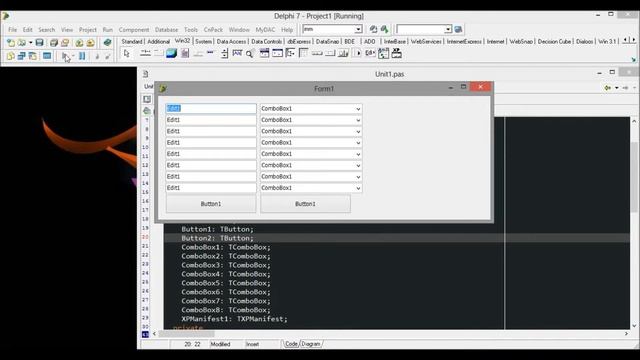Select the arrow pointer palette tool
This screenshot has width=640, height=360.
click(x=127, y=53)
